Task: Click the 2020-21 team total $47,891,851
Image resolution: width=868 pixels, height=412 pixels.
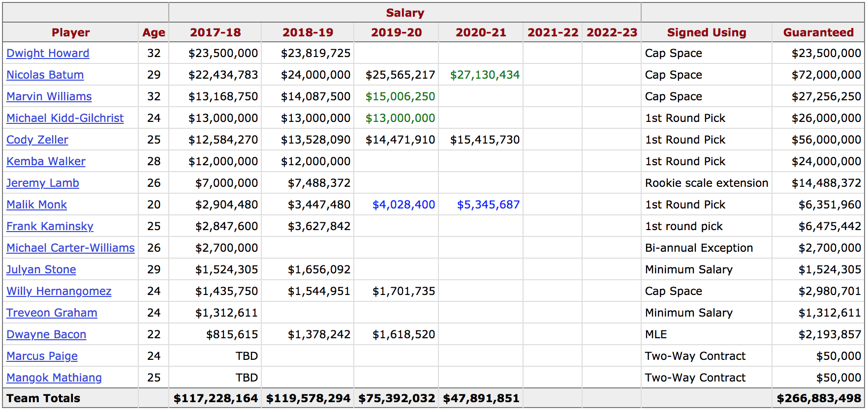Action: coord(481,398)
